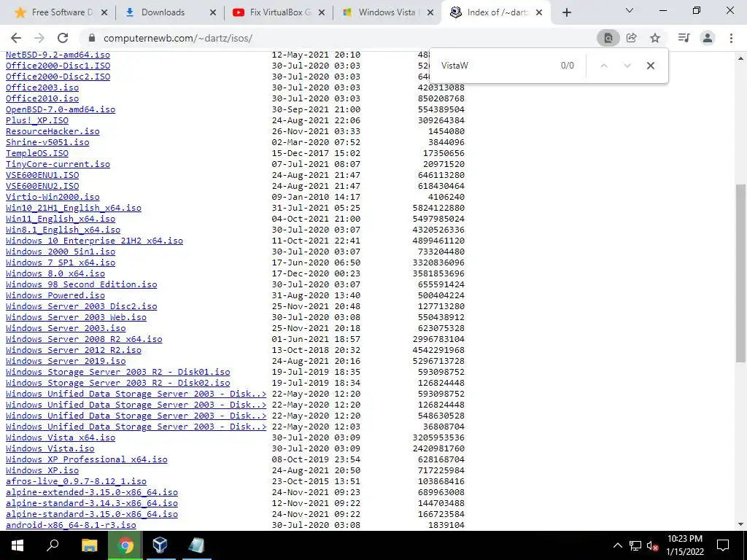Open the Chrome profile avatar
747x560 pixels.
pyautogui.click(x=708, y=38)
